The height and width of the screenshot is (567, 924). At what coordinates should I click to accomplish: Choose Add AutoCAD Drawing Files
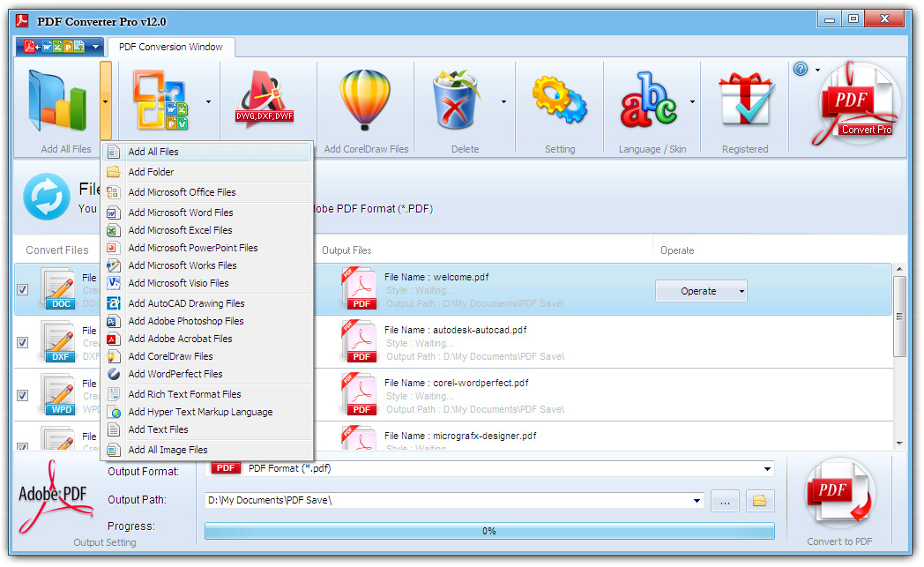pyautogui.click(x=207, y=303)
